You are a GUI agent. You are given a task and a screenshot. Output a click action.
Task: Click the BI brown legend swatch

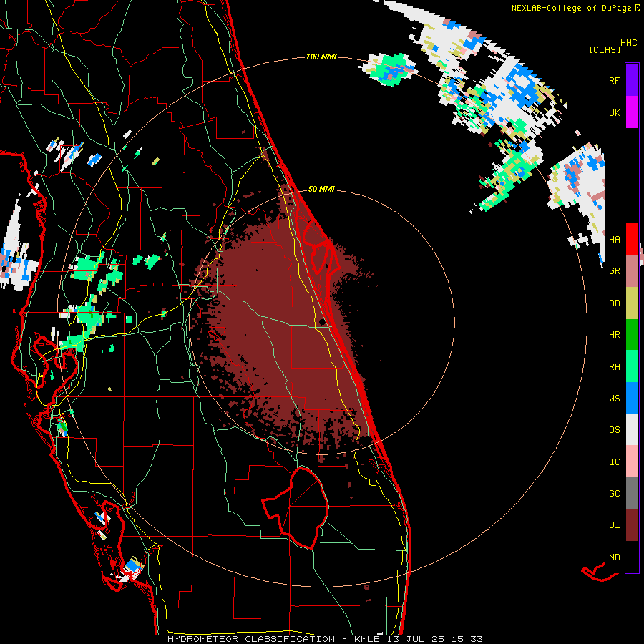(632, 525)
